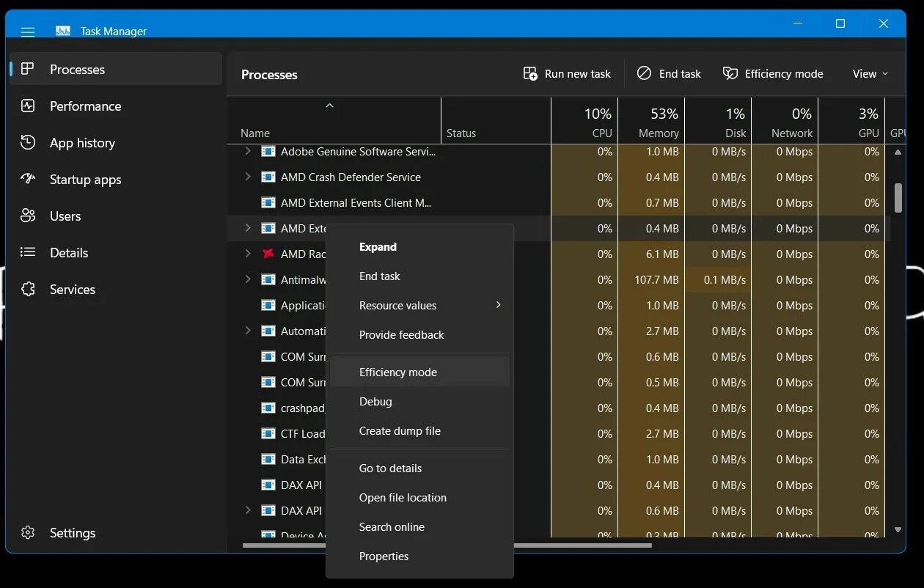The width and height of the screenshot is (924, 588).
Task: Click the Users people icon
Action: (x=28, y=216)
